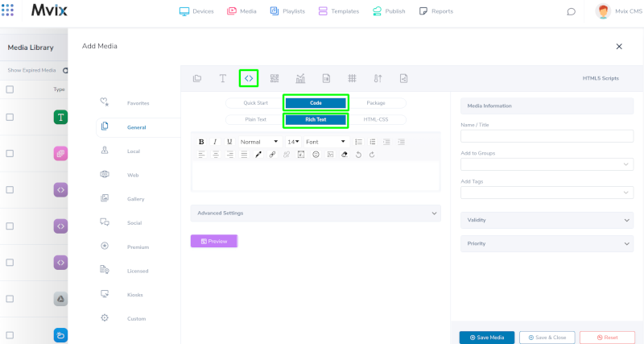This screenshot has width=644, height=344.
Task: Open the Devices menu
Action: [x=196, y=11]
